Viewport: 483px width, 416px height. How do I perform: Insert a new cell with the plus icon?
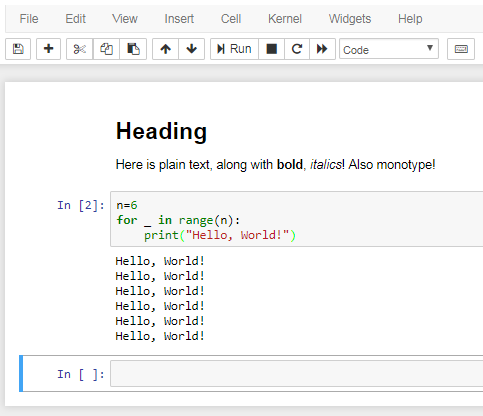click(x=48, y=49)
